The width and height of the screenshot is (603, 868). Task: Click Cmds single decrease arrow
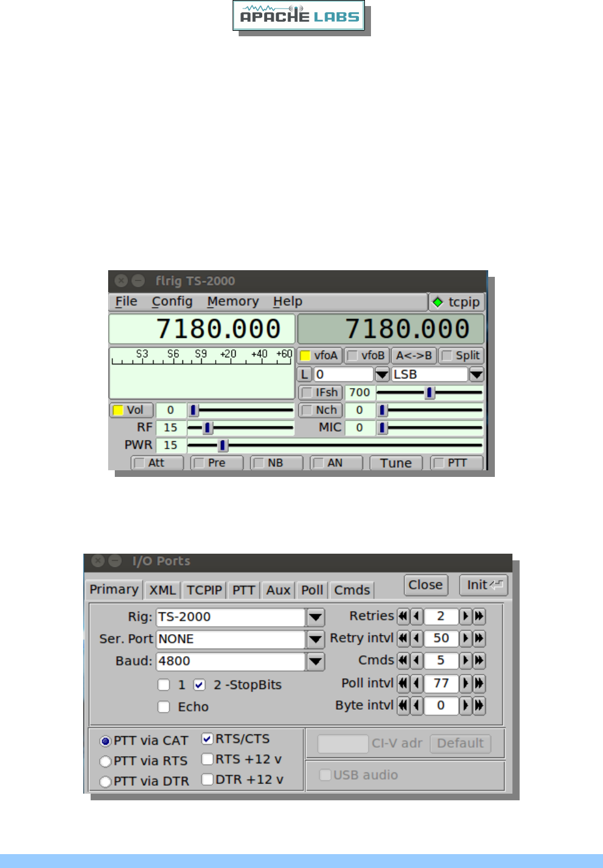click(417, 661)
